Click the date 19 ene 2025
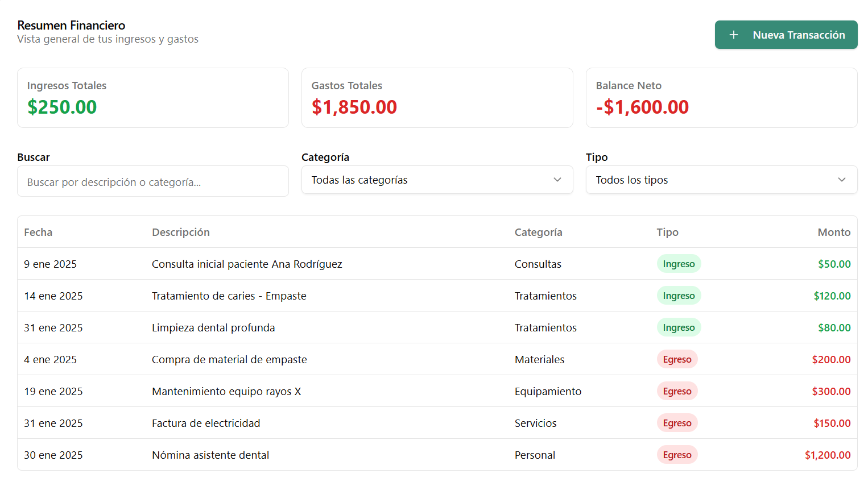The width and height of the screenshot is (868, 486). (x=53, y=391)
